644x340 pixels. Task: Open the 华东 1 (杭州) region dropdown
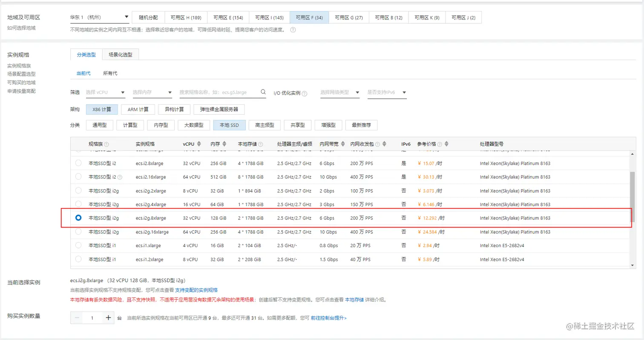click(100, 17)
